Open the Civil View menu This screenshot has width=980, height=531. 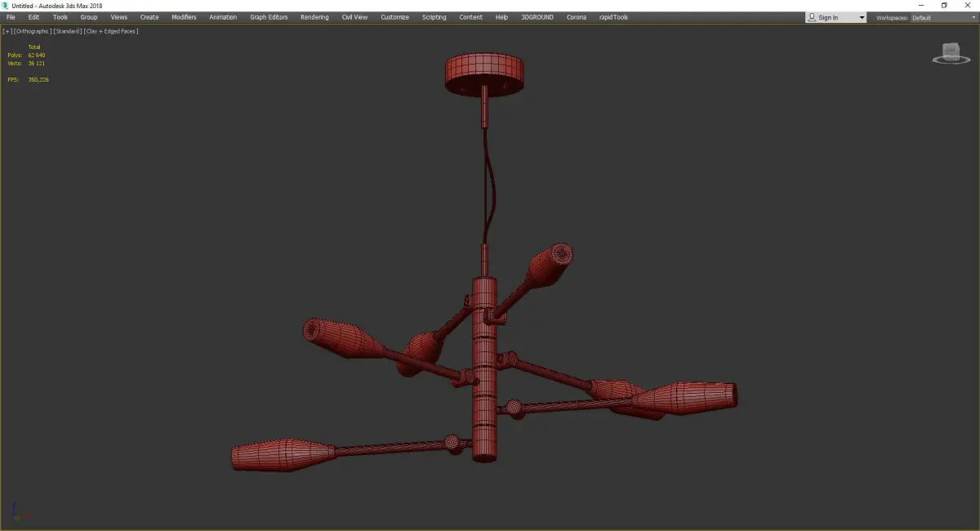click(354, 17)
